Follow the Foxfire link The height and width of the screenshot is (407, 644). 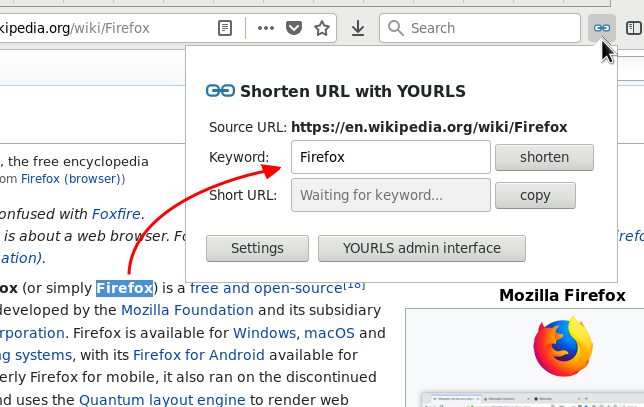[116, 213]
